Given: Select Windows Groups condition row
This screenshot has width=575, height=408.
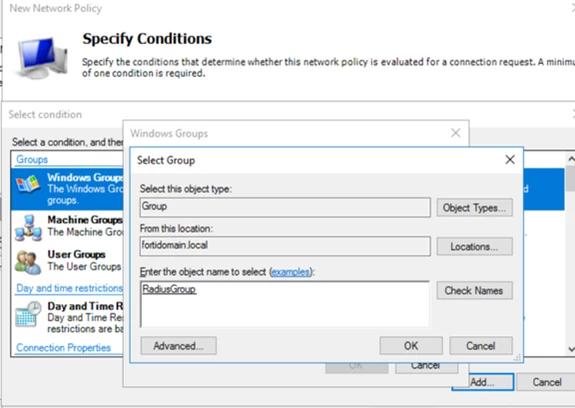Looking at the screenshot, I should (x=67, y=189).
